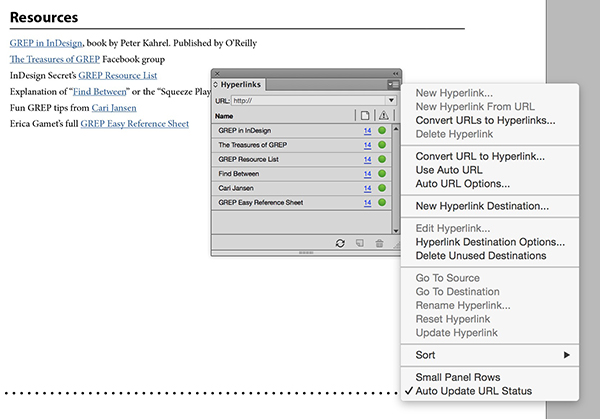The height and width of the screenshot is (419, 600).
Task: Click page number 14 for Find Between
Action: tap(367, 174)
